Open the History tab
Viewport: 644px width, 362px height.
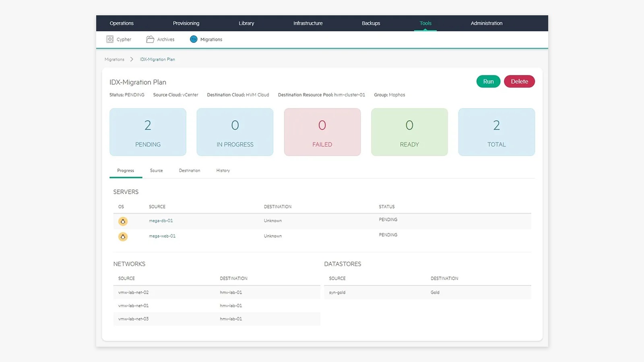click(x=223, y=171)
